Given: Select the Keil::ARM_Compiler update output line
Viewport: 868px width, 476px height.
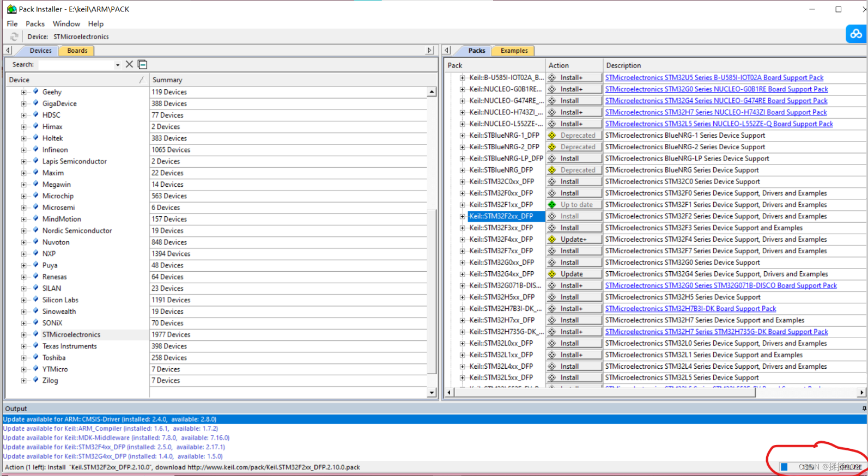Looking at the screenshot, I should pos(111,429).
